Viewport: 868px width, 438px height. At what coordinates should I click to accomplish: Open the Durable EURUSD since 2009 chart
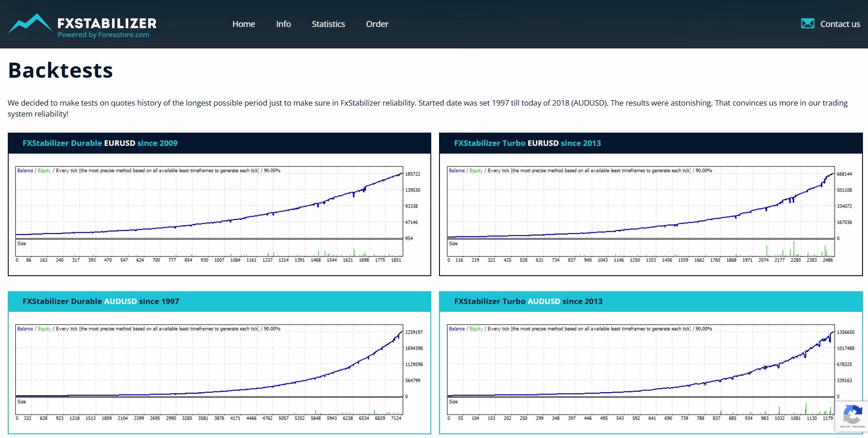(x=219, y=214)
